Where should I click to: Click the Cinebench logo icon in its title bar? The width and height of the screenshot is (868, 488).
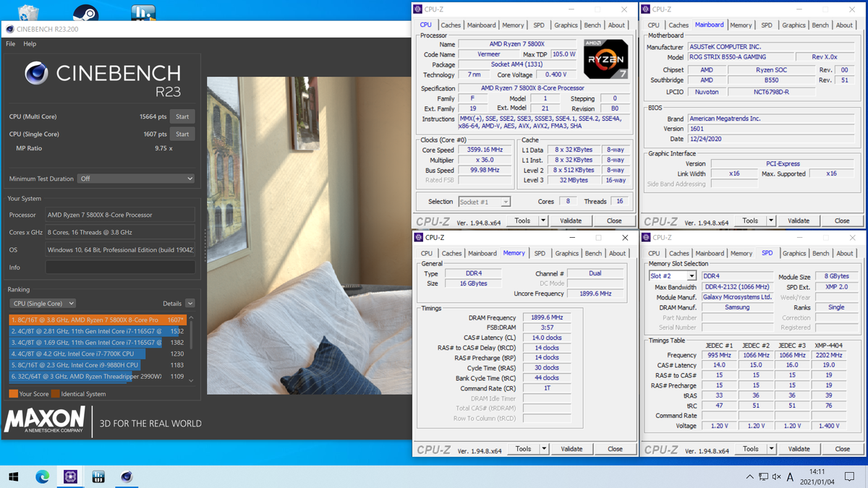tap(9, 29)
